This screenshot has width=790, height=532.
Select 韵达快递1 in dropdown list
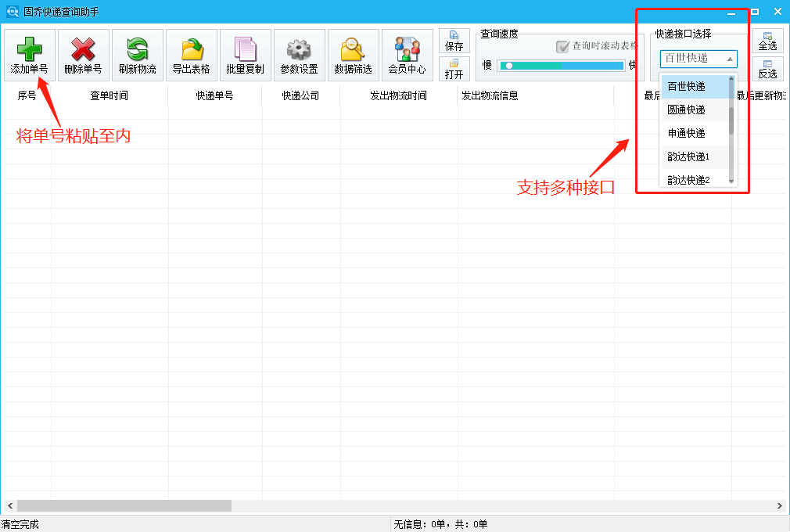coord(695,156)
